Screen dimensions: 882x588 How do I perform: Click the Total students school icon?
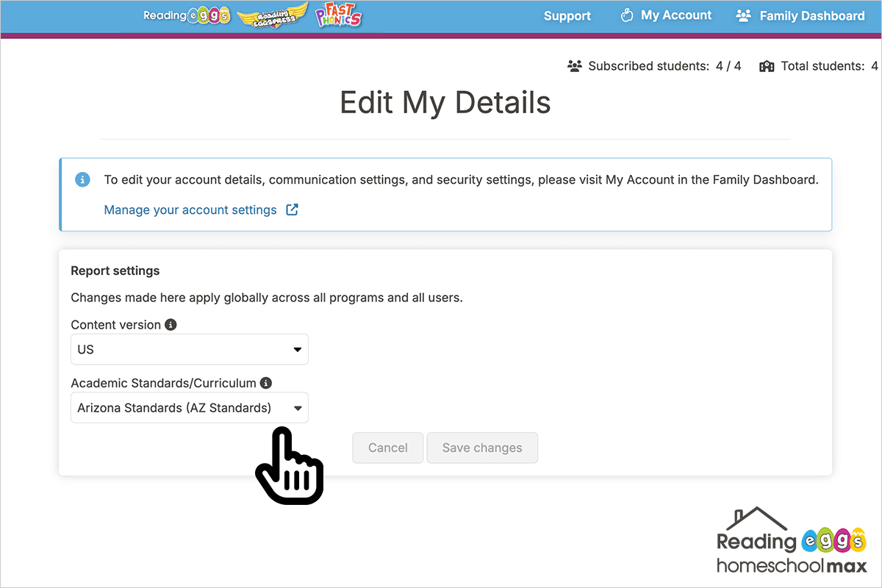pos(767,66)
